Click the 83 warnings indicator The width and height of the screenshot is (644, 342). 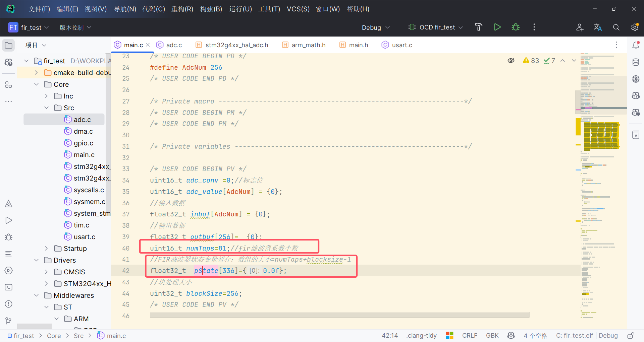point(531,61)
